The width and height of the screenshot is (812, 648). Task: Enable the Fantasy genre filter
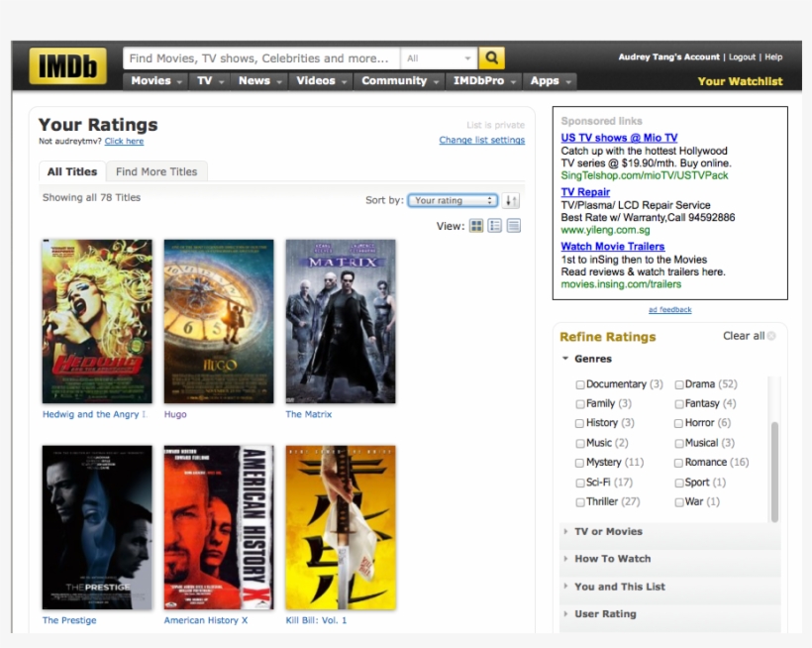click(x=679, y=403)
